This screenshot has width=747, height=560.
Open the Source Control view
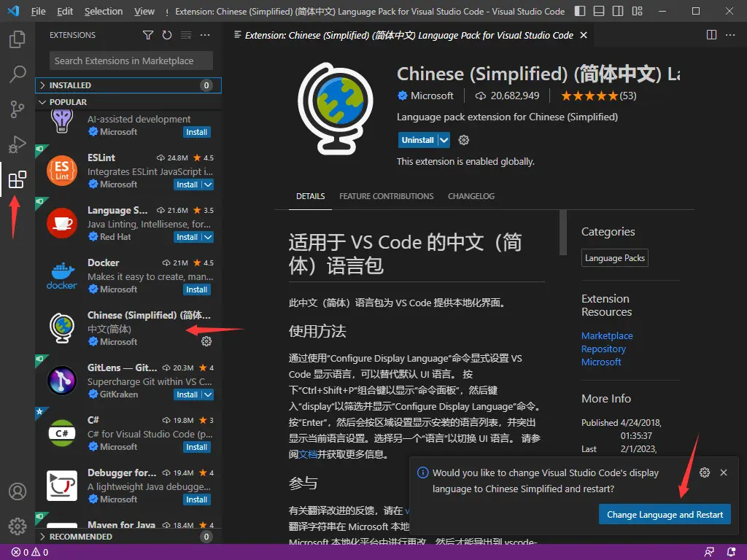click(18, 109)
